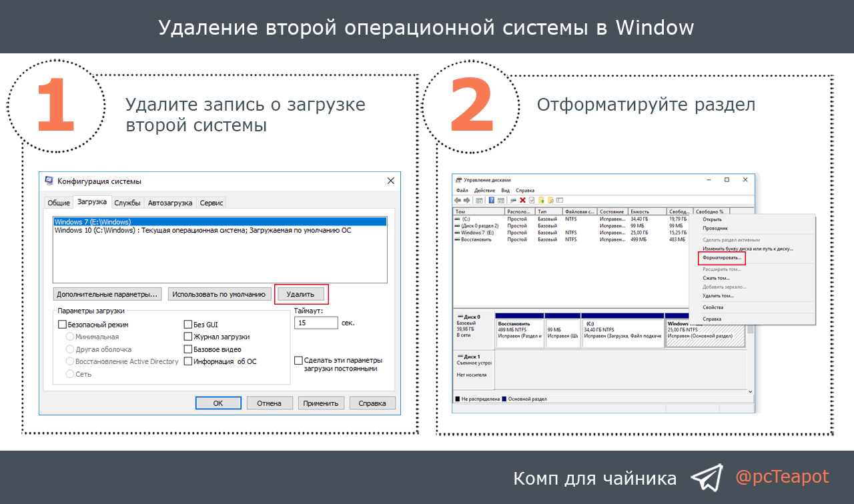
Task: Click the Disk Management vertical scrollbar down arrow
Action: (751, 391)
